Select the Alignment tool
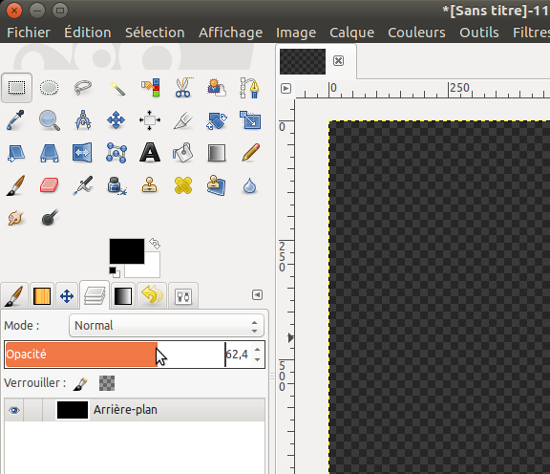 click(x=150, y=120)
